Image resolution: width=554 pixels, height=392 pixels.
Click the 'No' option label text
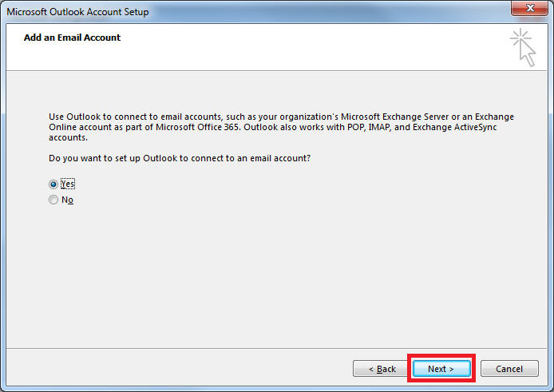tap(68, 200)
